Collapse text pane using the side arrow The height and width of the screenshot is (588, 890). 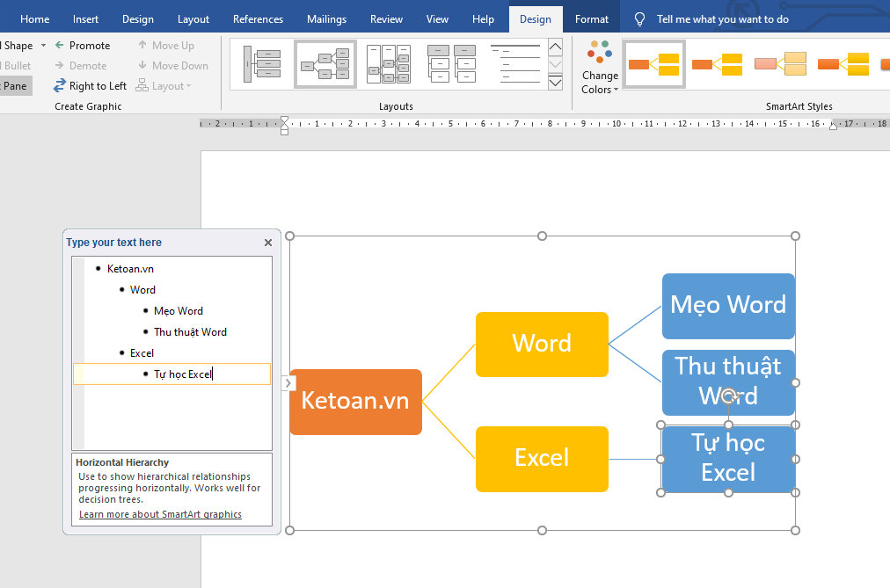point(288,382)
